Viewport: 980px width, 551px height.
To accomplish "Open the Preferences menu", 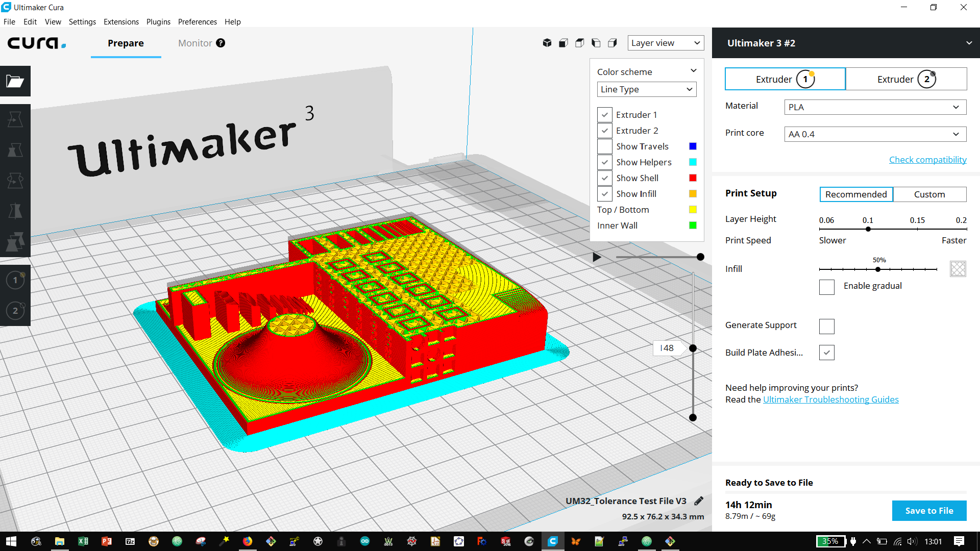I will click(x=197, y=22).
